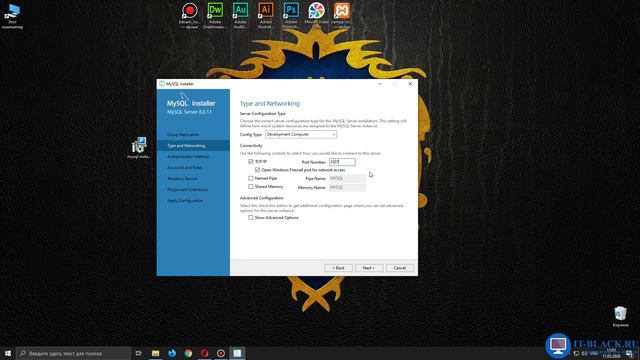The height and width of the screenshot is (360, 640).
Task: Uncheck Open Windows Firewall port for network access
Action: 257,170
